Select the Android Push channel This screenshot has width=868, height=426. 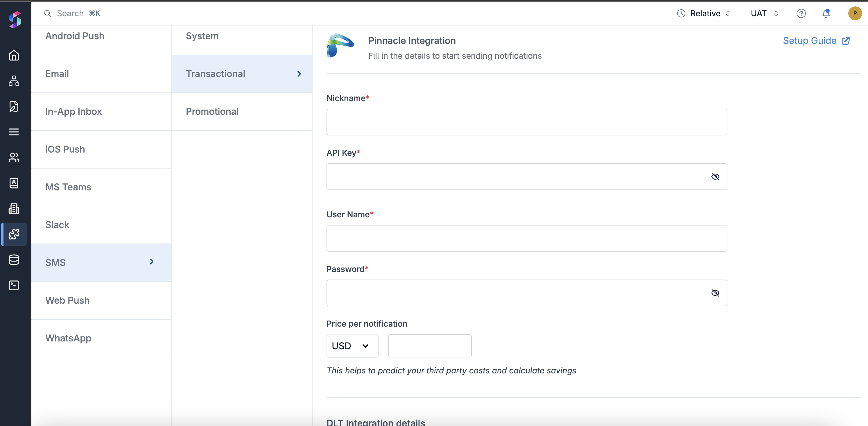pos(101,36)
